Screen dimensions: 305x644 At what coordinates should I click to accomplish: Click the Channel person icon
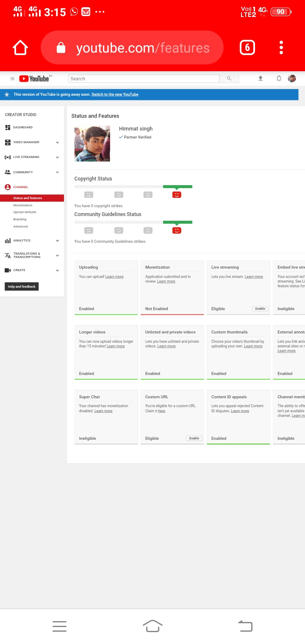(x=8, y=187)
